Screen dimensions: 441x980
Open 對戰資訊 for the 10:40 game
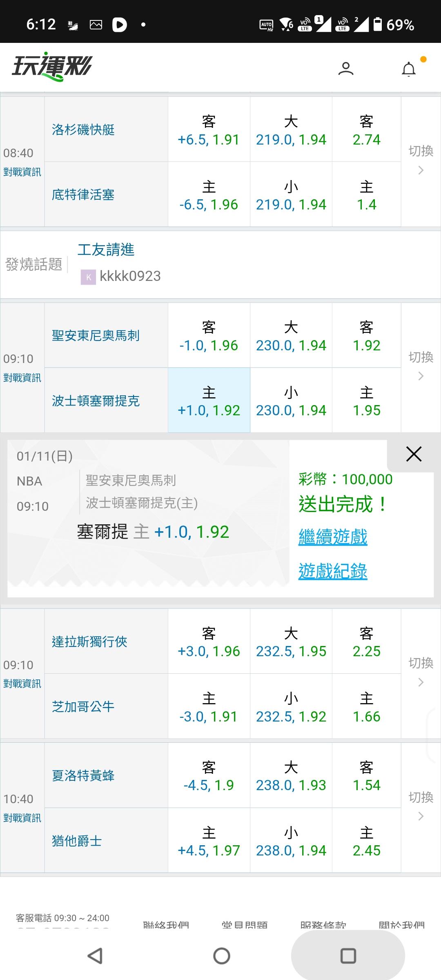tap(22, 818)
